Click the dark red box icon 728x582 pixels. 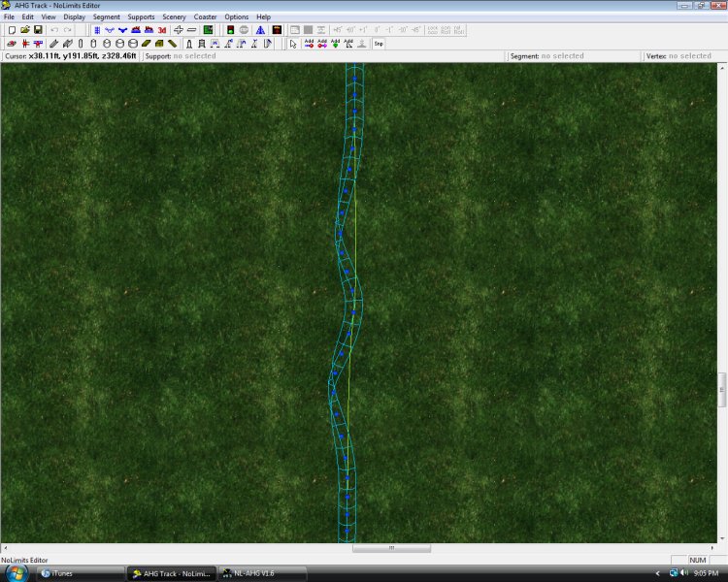(x=277, y=30)
